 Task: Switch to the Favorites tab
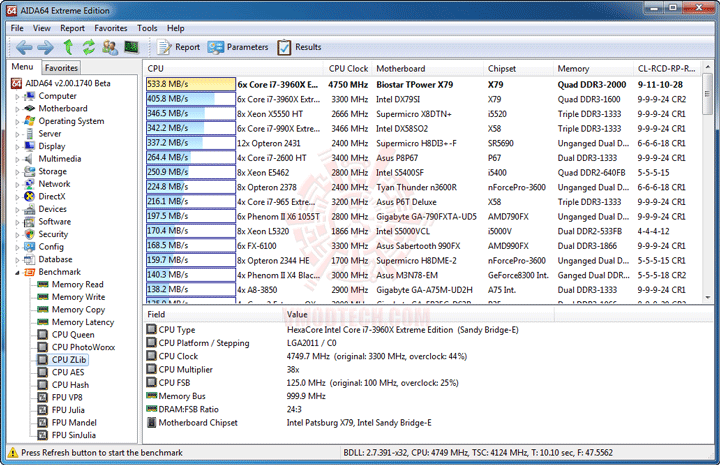[x=61, y=67]
